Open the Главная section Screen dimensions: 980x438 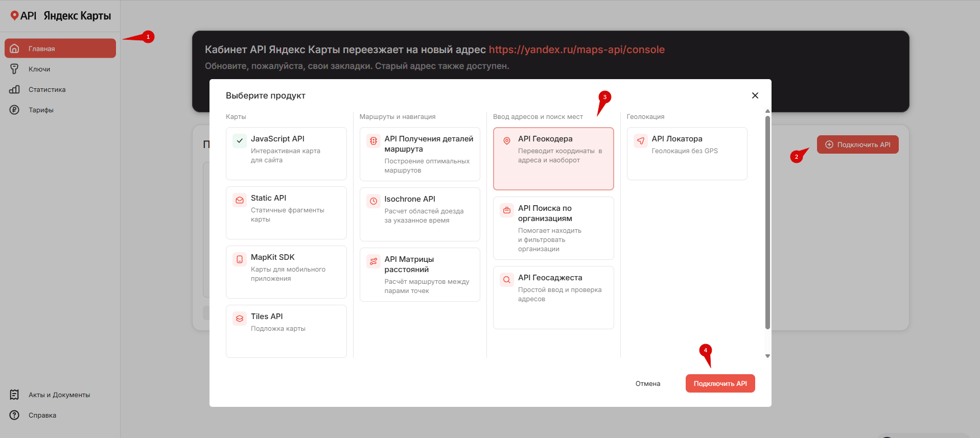tap(60, 48)
